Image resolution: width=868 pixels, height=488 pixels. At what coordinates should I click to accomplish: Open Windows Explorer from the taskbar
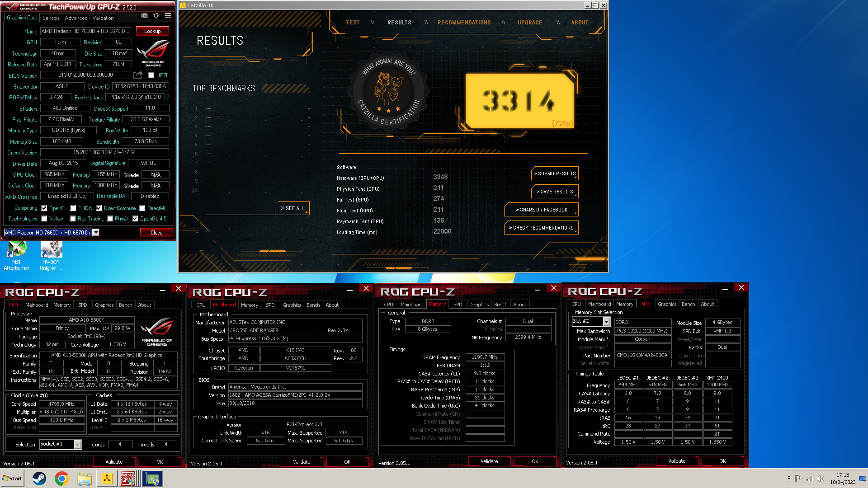(85, 479)
